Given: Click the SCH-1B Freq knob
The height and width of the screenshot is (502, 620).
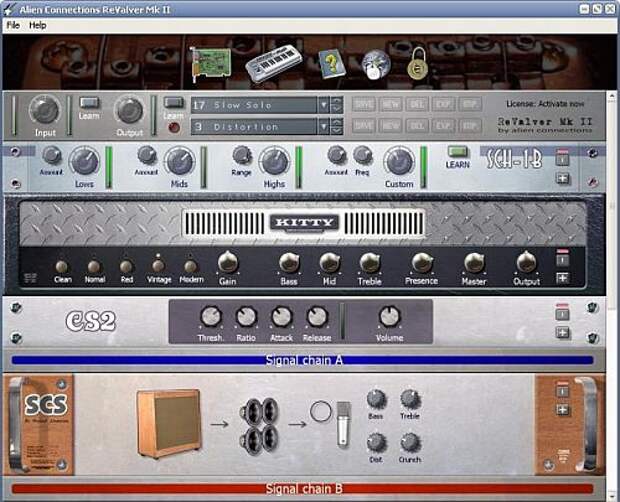Looking at the screenshot, I should coord(362,155).
